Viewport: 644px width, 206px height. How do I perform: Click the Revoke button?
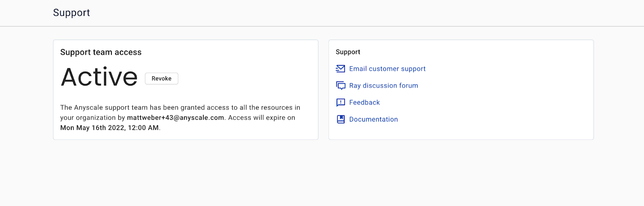161,78
